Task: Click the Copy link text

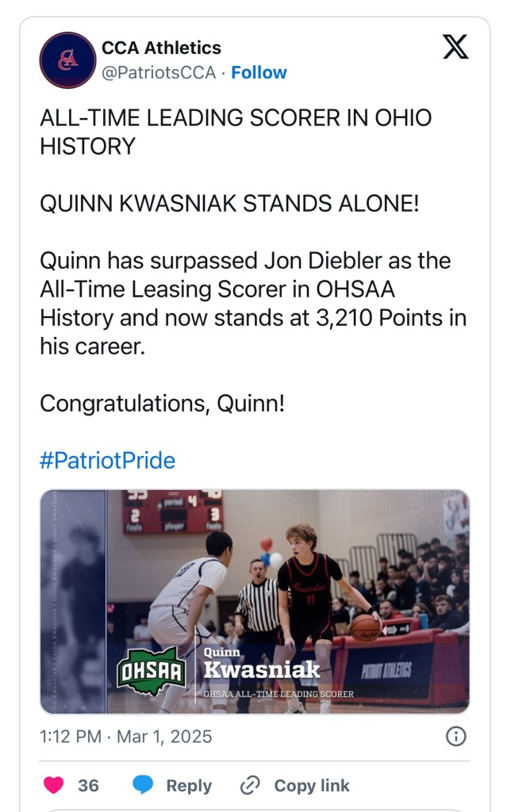Action: point(312,785)
